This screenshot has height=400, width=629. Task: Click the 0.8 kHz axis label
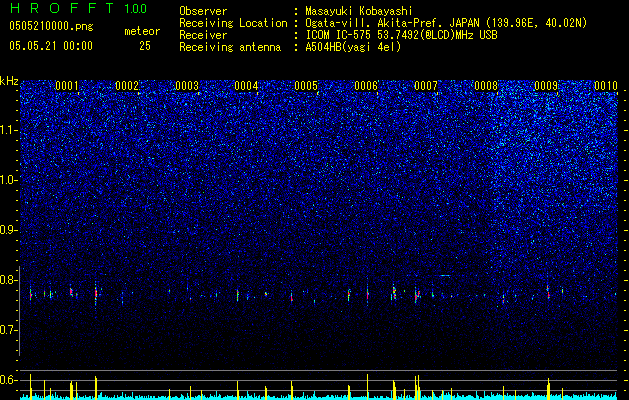[x=9, y=280]
